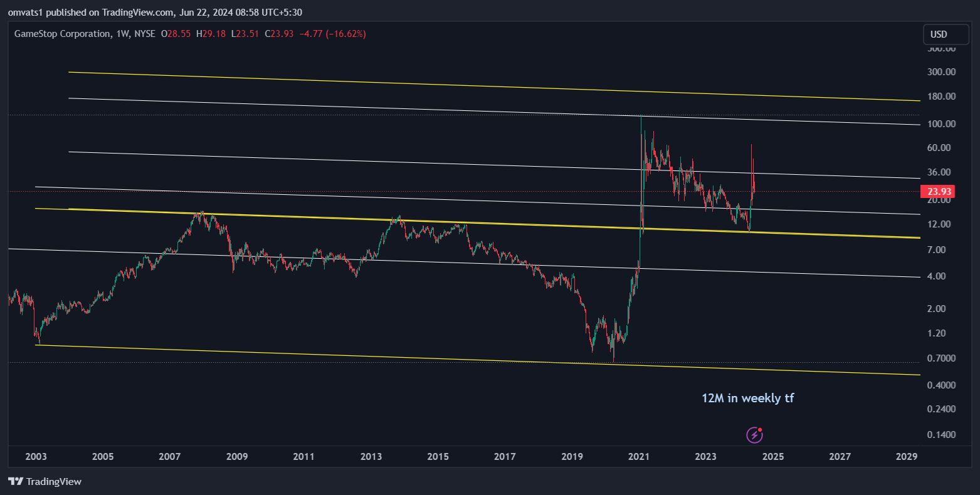This screenshot has height=495, width=980.
Task: Click the 2005 label on the time axis
Action: [103, 457]
